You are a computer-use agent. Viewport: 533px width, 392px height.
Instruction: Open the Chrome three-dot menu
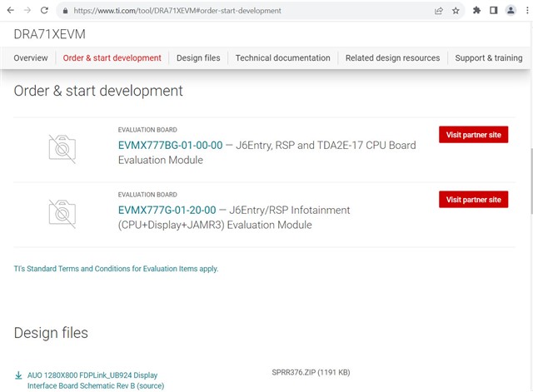(527, 11)
